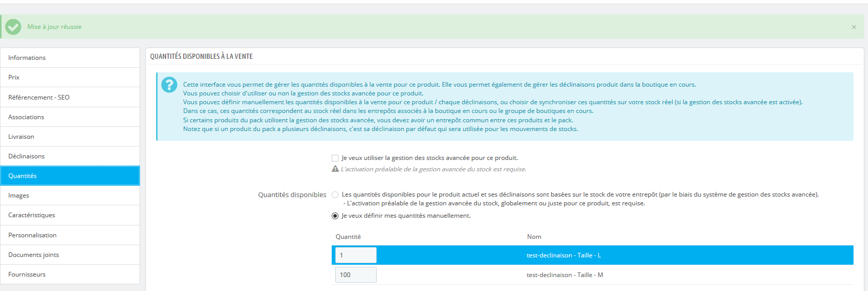Viewport: 868px width, 291px height.
Task: Select the active Quantités tab
Action: tap(70, 176)
